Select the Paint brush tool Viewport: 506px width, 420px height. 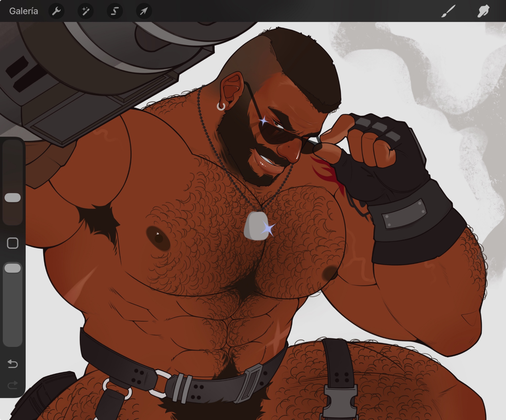point(448,11)
